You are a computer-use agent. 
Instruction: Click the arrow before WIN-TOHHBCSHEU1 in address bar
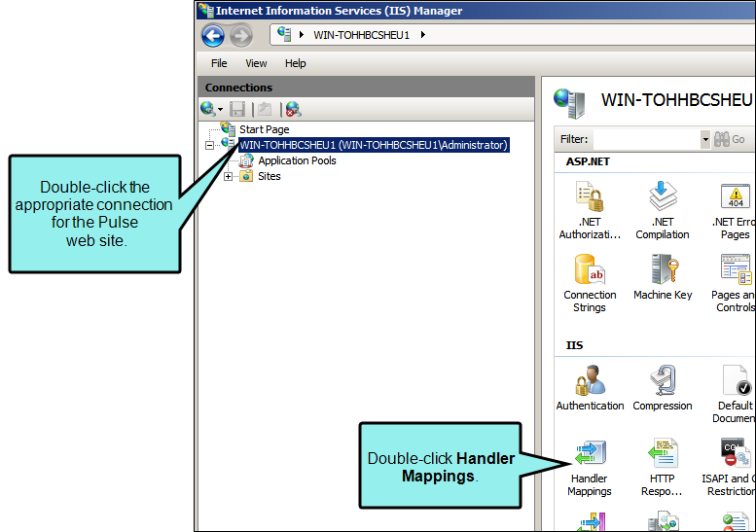pos(302,35)
